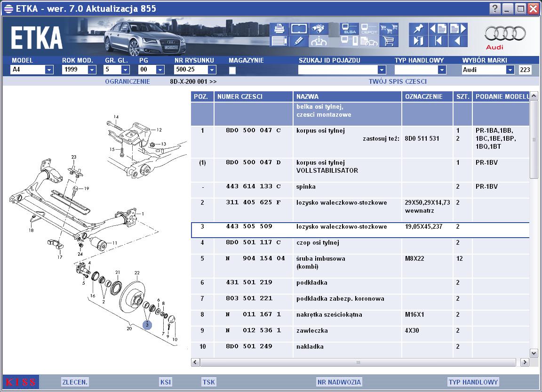The width and height of the screenshot is (542, 392).
Task: Click the help question mark button in the title bar
Action: point(494,8)
